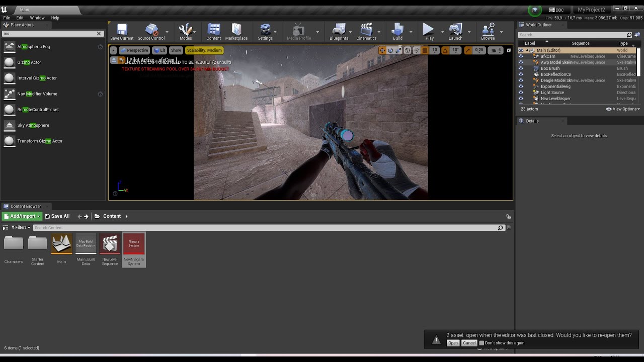
Task: Click the Browse toolbar icon
Action: click(488, 32)
